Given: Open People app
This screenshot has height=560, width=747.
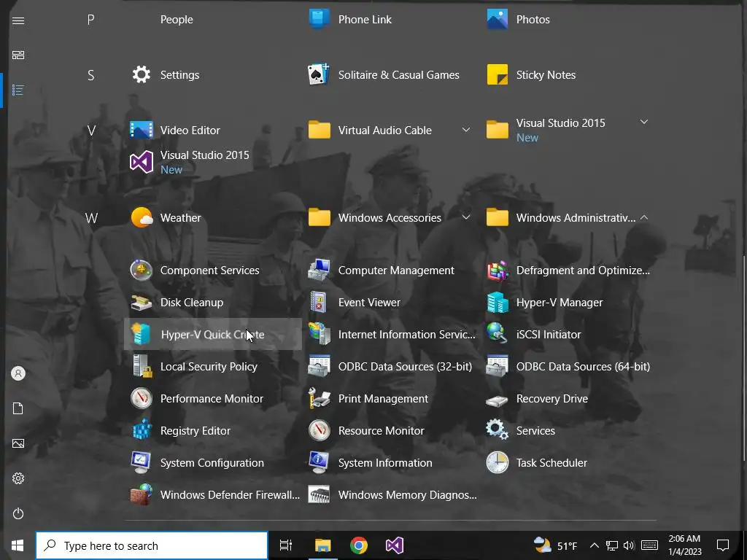Looking at the screenshot, I should tap(212, 20).
